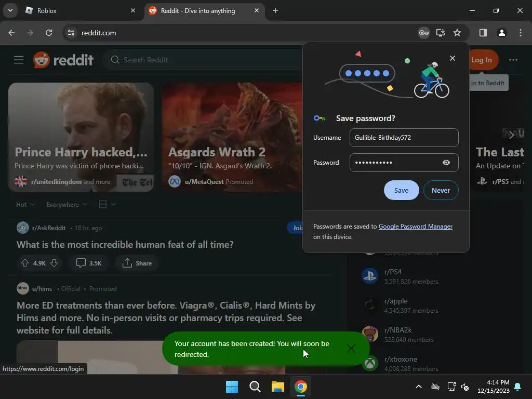The width and height of the screenshot is (532, 399).
Task: Go to Reddit home via logo
Action: coord(63,60)
